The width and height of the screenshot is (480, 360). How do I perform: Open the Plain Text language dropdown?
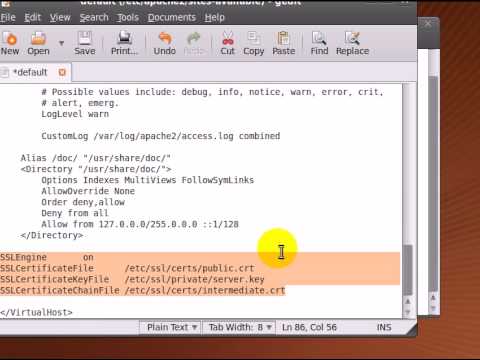(172, 327)
